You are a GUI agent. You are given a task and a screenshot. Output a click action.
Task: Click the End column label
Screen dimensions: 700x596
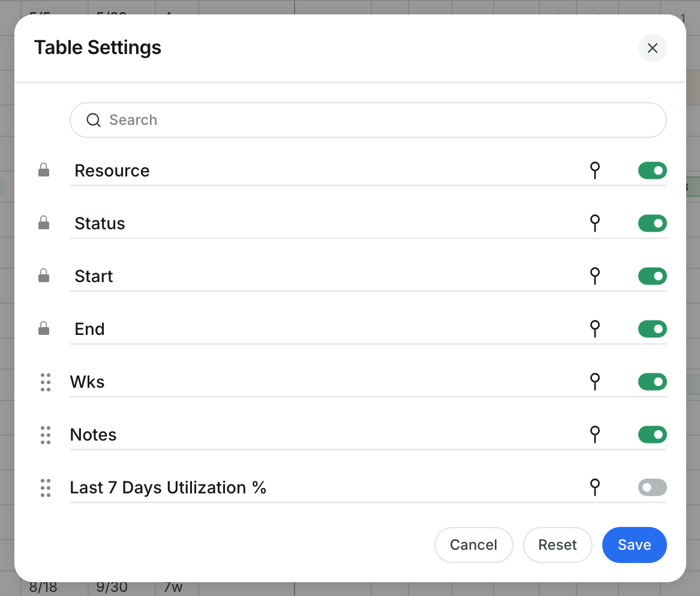(x=89, y=329)
